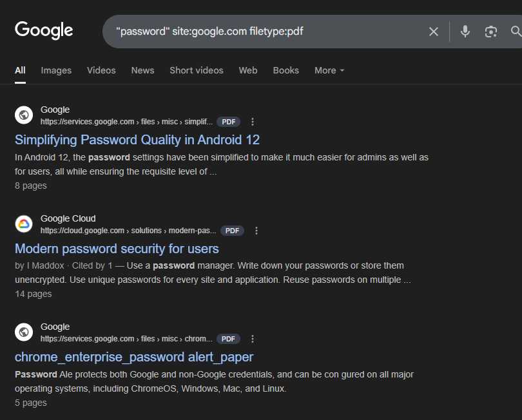Click the Google Cloud favicon
The height and width of the screenshot is (420, 522).
pyautogui.click(x=24, y=224)
